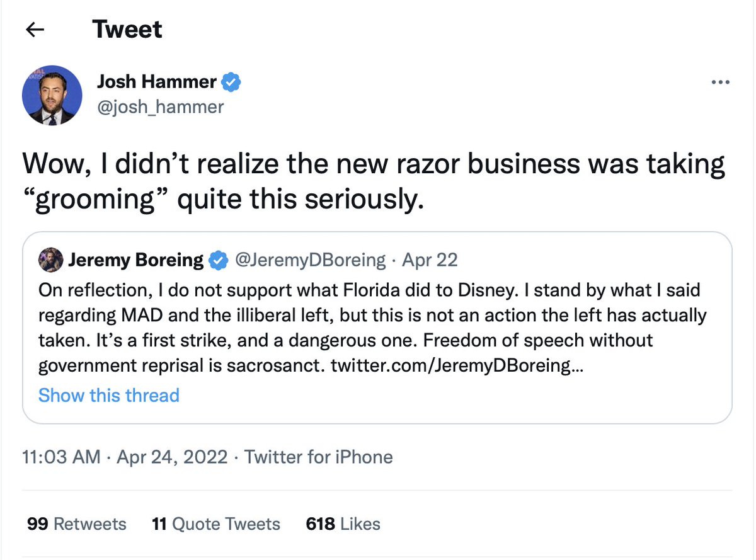Viewport: 756px width, 560px height.
Task: Open the 11 Quote Tweets list
Action: (216, 524)
